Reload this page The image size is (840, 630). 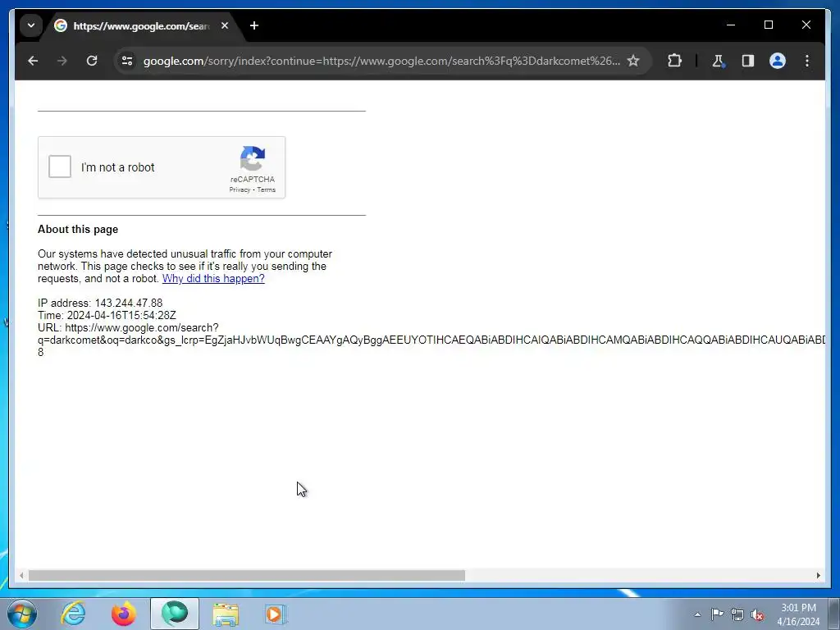[x=92, y=61]
